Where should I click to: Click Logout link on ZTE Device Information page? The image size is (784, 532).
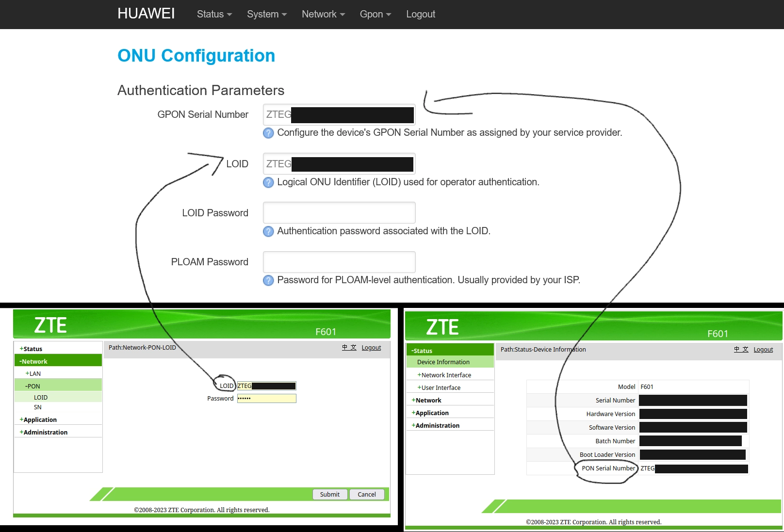(764, 350)
